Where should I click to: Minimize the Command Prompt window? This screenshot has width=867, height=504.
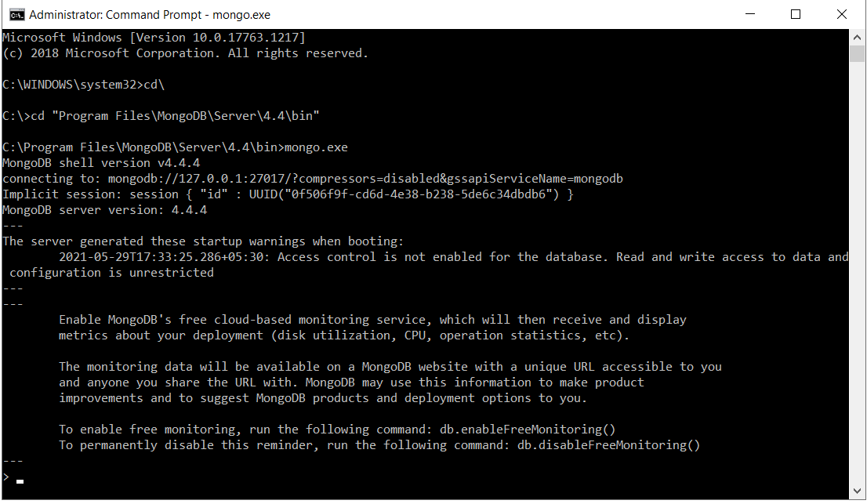(749, 14)
